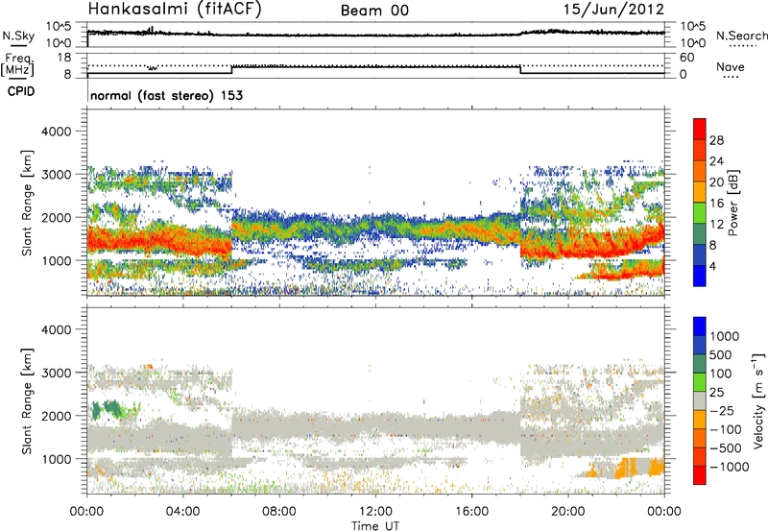Click the Slant Range label of power panel

tap(27, 203)
